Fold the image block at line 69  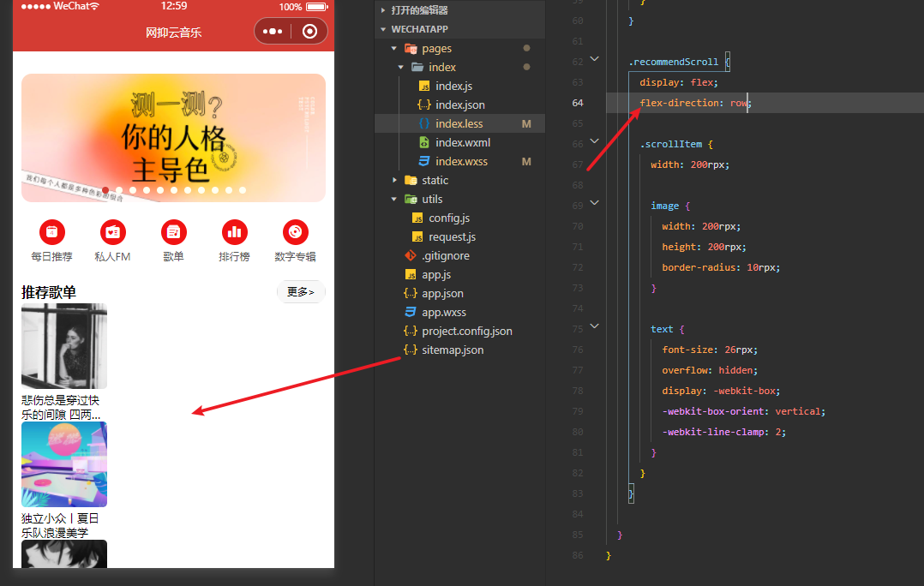[x=595, y=202]
